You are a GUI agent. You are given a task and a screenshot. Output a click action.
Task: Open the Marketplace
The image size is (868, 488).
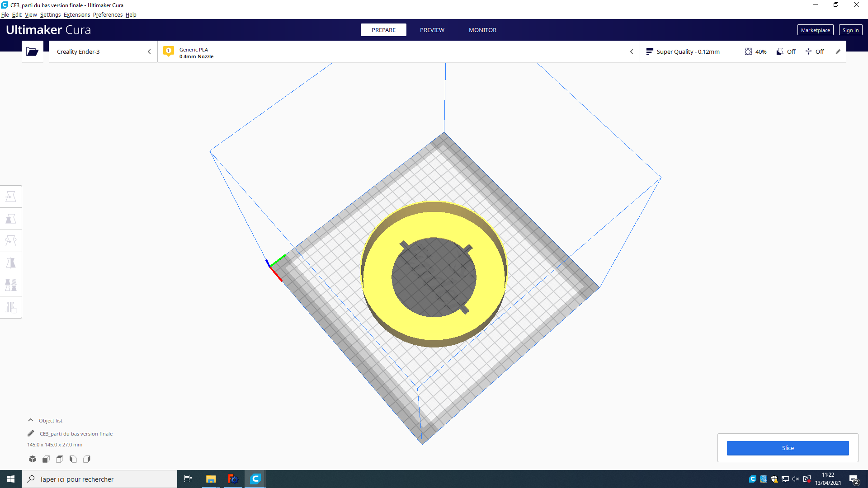click(815, 30)
